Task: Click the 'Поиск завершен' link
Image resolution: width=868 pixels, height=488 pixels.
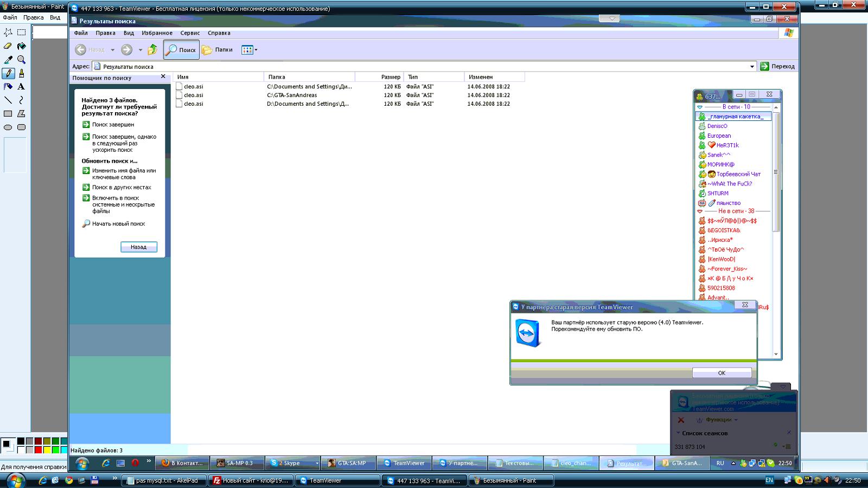Action: [113, 124]
